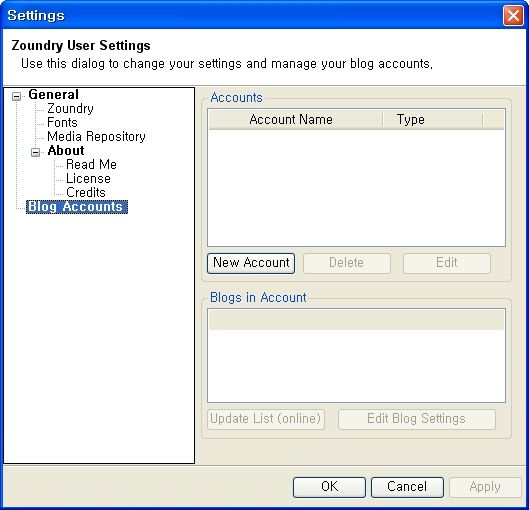Open Edit Blog Settings button

[x=417, y=419]
